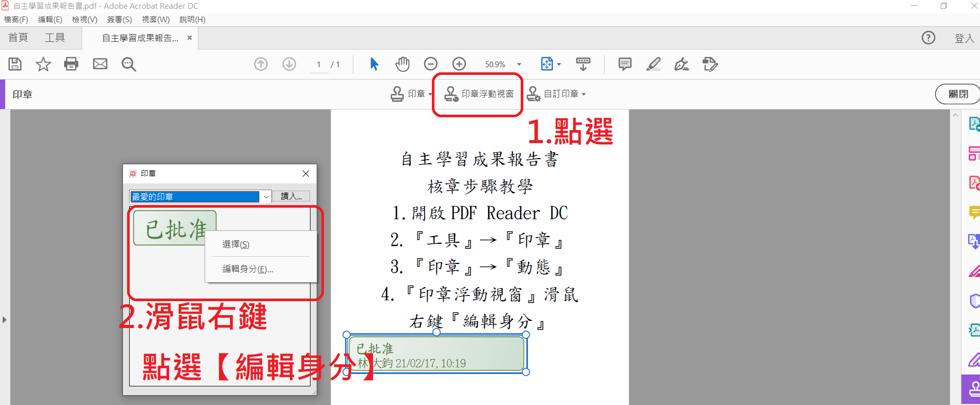Switch to the 工具 tab
980x405 pixels.
(55, 38)
